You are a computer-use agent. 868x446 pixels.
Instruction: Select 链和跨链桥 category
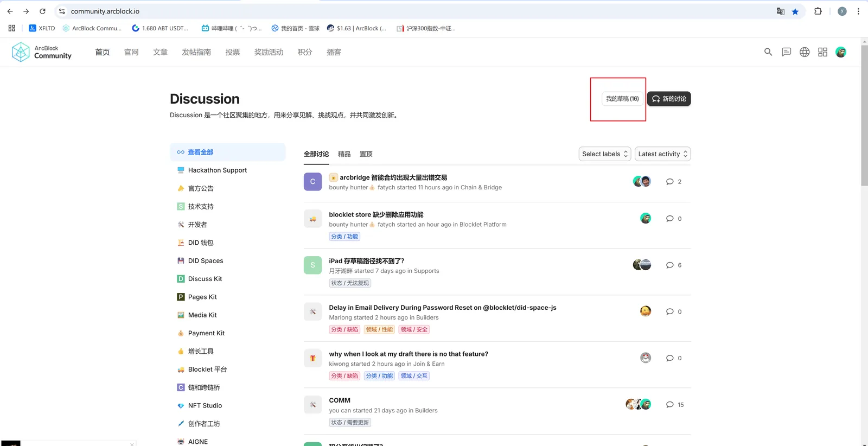228,387
